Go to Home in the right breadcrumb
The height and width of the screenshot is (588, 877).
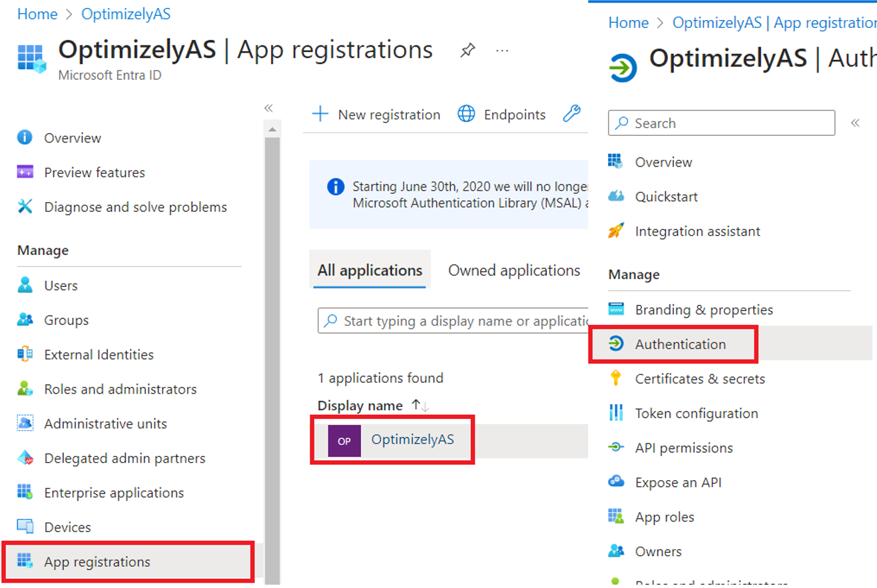(629, 23)
